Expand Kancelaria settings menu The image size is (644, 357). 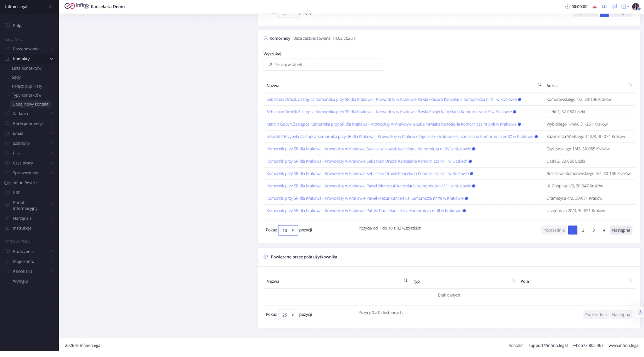(x=29, y=271)
